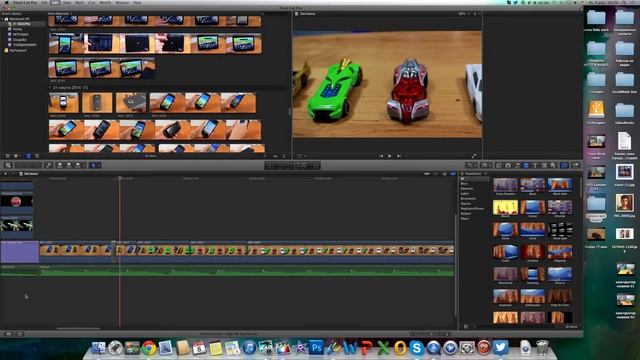Toggle video skimming in the timeline

(427, 174)
